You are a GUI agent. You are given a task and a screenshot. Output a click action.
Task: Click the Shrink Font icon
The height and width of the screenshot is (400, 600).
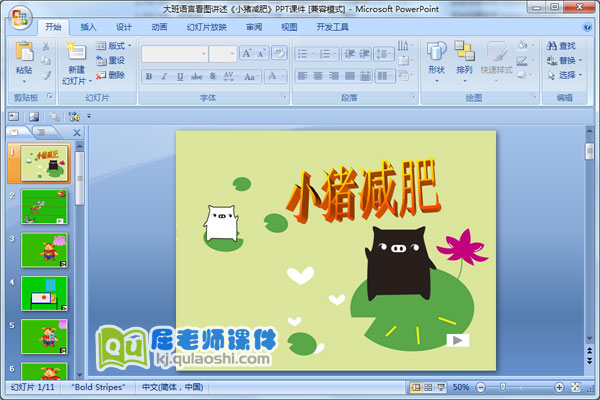tap(261, 53)
